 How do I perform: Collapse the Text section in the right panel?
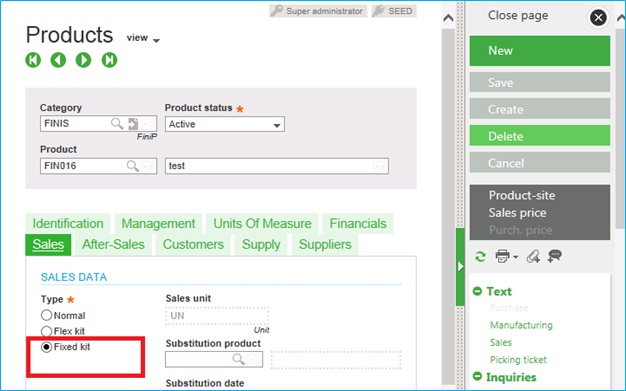point(477,291)
